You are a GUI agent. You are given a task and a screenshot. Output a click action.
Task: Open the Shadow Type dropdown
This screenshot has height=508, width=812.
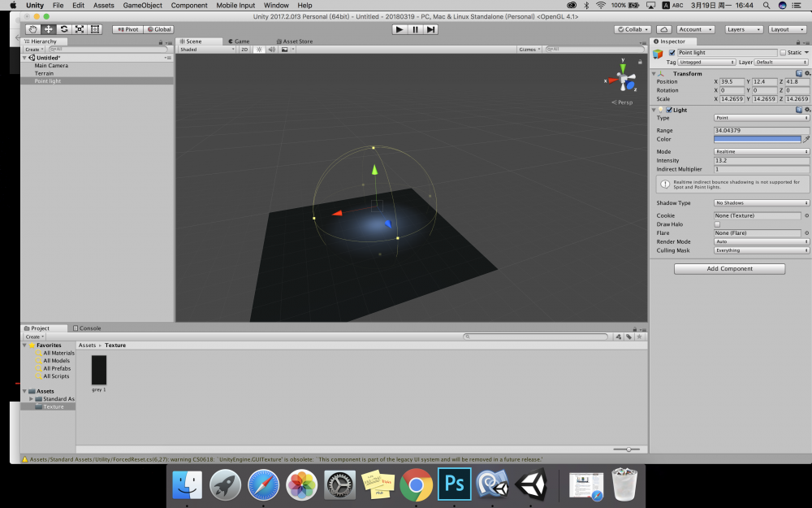tap(761, 203)
